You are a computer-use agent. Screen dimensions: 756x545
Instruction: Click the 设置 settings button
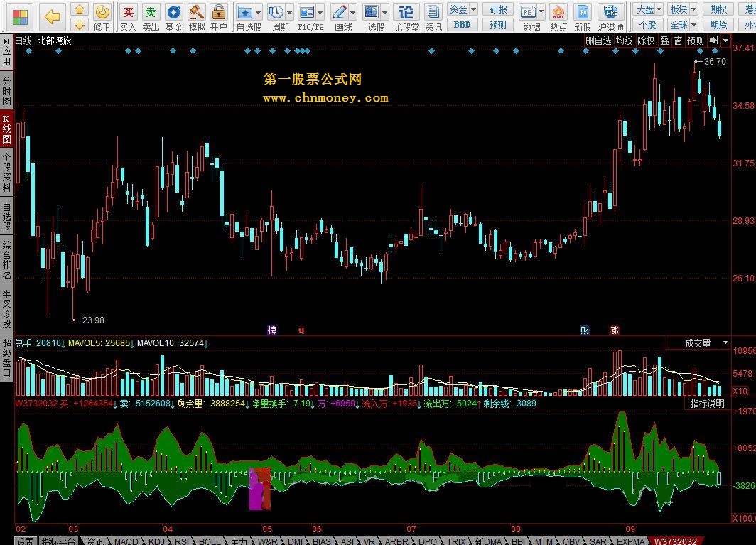tap(26, 541)
